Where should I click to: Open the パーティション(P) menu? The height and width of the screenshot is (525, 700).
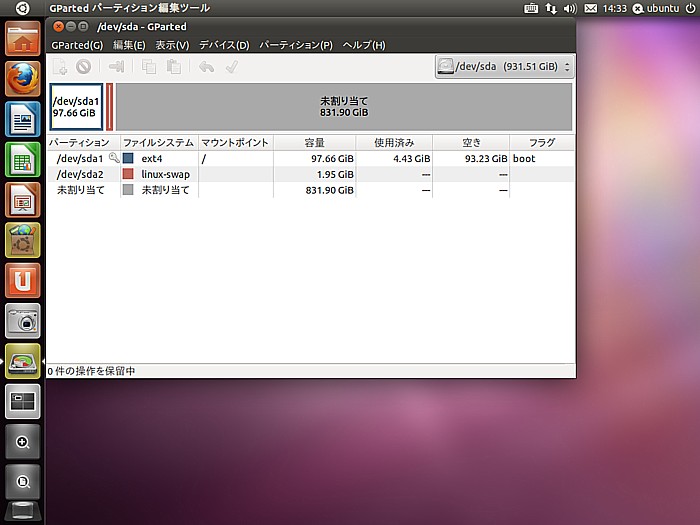[x=296, y=45]
